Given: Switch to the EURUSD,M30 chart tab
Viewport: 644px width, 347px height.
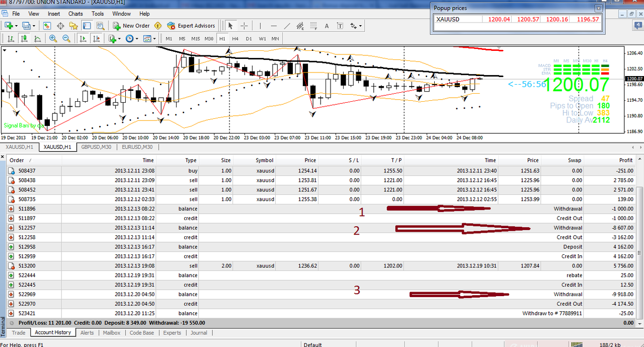Looking at the screenshot, I should coord(136,147).
